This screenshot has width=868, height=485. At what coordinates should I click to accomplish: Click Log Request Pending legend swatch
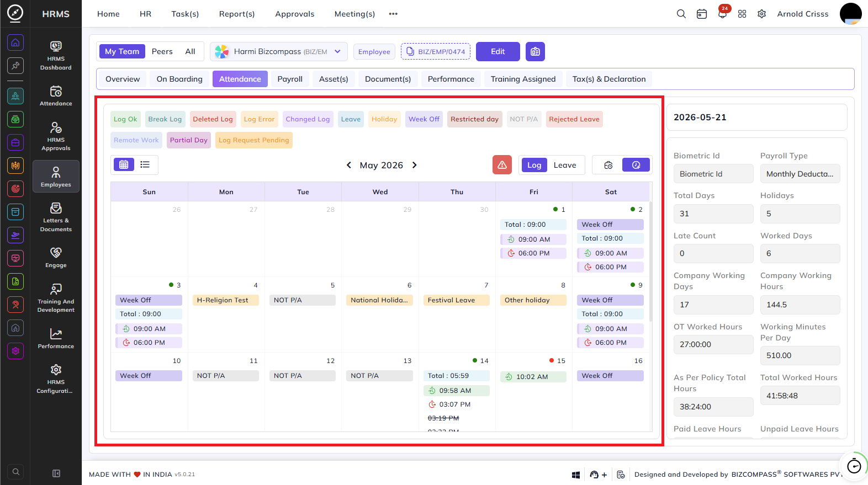point(253,140)
